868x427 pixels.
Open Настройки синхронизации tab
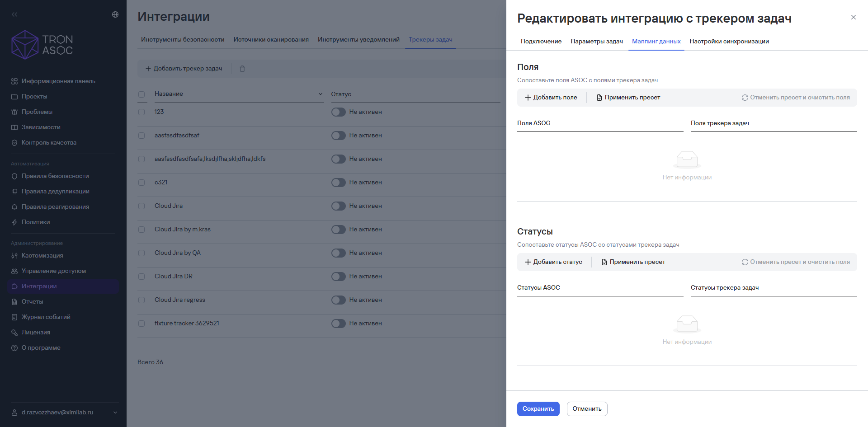(729, 42)
